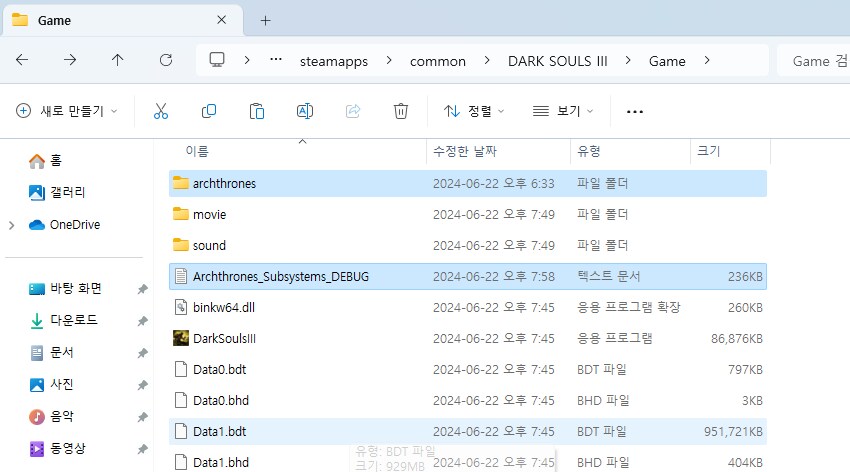
Task: Click the Game breadcrumb segment
Action: point(667,61)
